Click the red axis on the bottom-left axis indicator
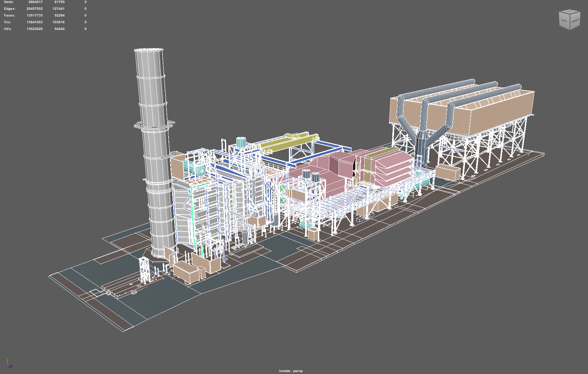Viewport: 588px width, 374px height. tap(9, 366)
